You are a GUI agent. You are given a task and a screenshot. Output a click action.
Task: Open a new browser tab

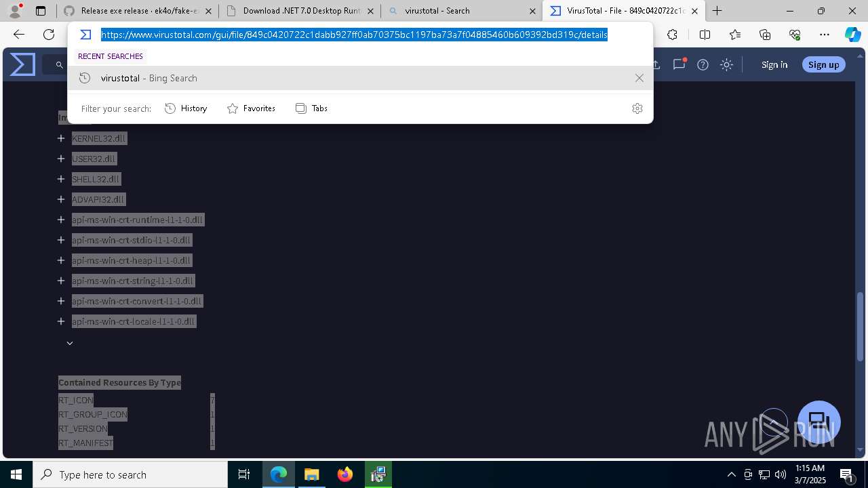(x=717, y=11)
